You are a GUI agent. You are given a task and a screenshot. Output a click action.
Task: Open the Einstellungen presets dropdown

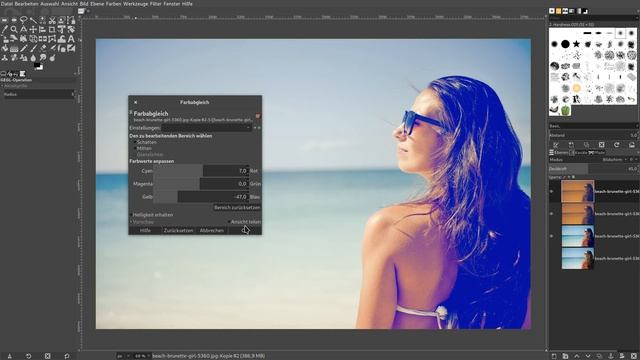pyautogui.click(x=207, y=128)
